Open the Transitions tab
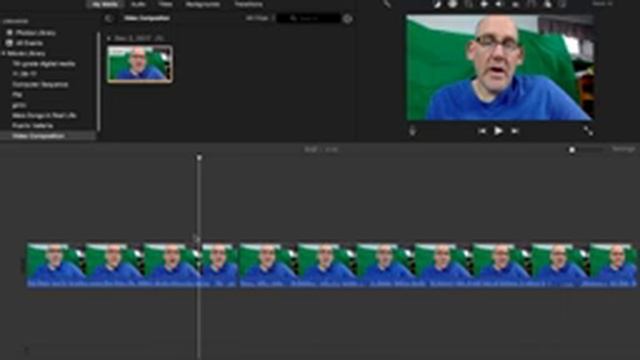The width and height of the screenshot is (640, 360). (x=248, y=4)
